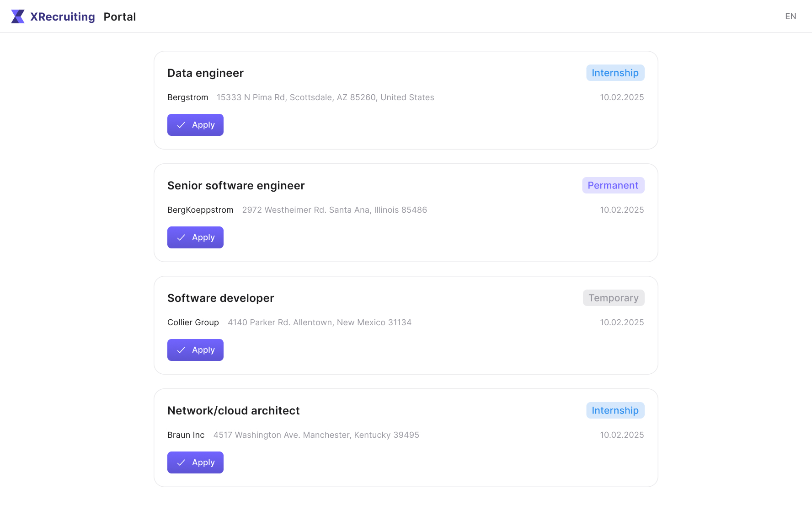Click the XRecruiting brand name text

63,16
